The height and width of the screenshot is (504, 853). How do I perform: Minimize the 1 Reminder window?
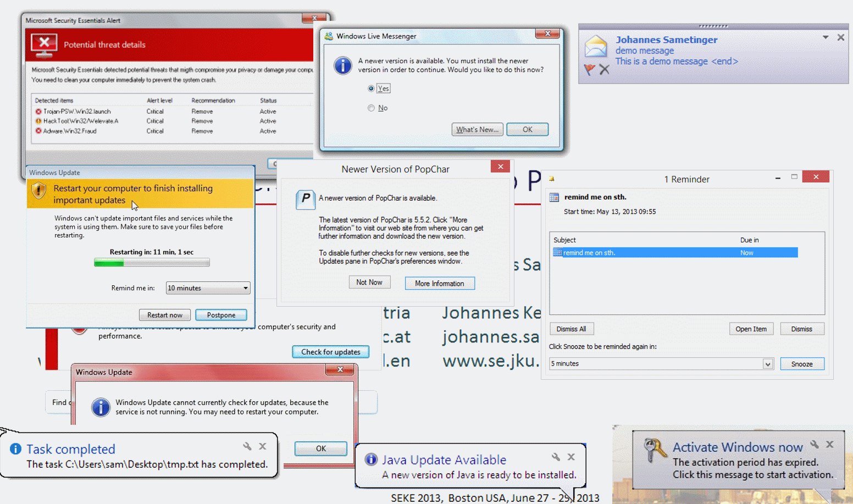(x=778, y=178)
